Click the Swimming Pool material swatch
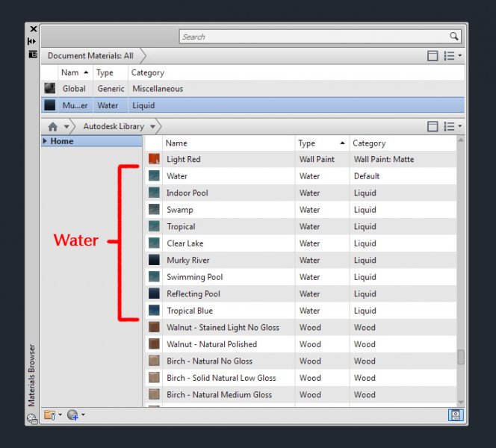 coord(154,276)
